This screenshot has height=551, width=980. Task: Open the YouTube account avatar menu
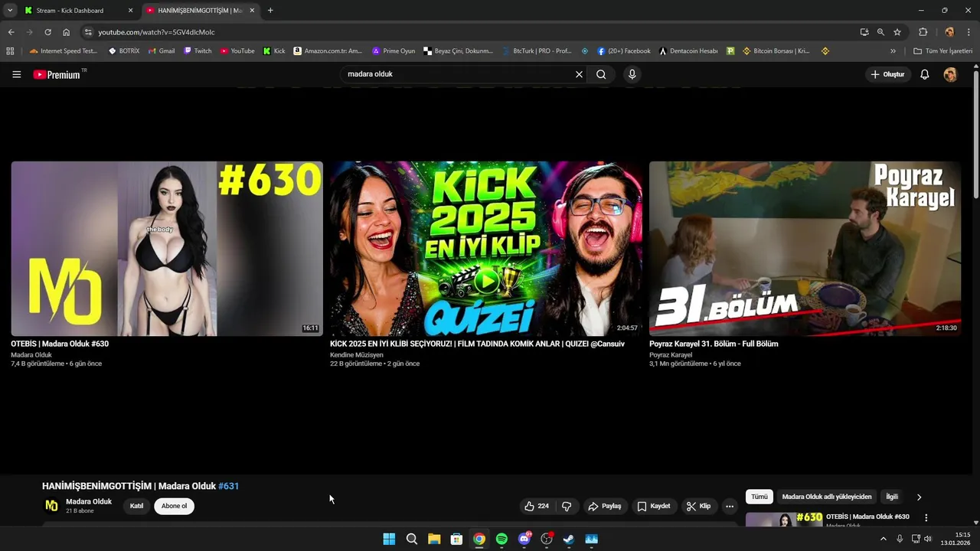[950, 74]
